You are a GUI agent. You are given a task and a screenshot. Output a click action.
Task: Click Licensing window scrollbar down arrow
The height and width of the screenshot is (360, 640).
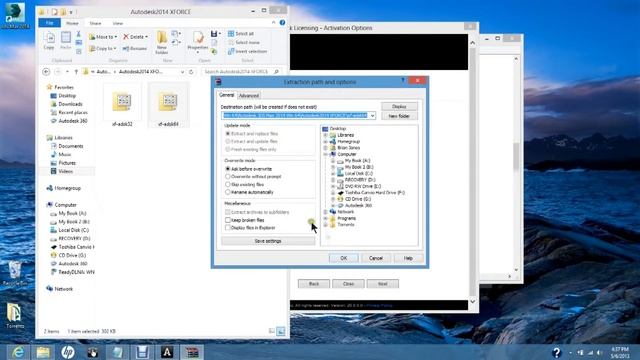coord(473,302)
